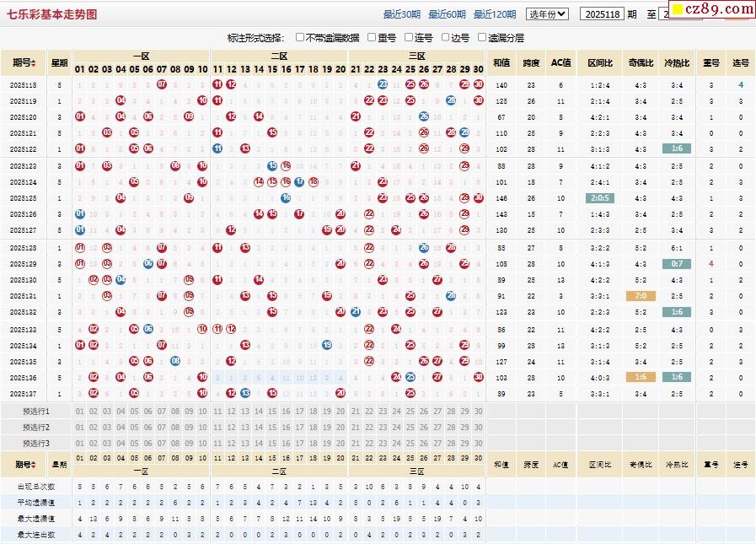Open the 选年份 year dropdown
The image size is (756, 544).
point(548,14)
